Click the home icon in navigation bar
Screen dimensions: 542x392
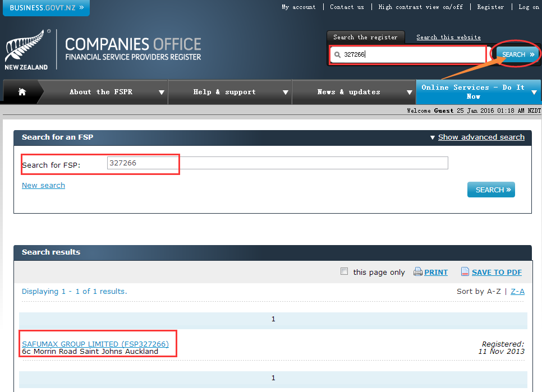(22, 92)
